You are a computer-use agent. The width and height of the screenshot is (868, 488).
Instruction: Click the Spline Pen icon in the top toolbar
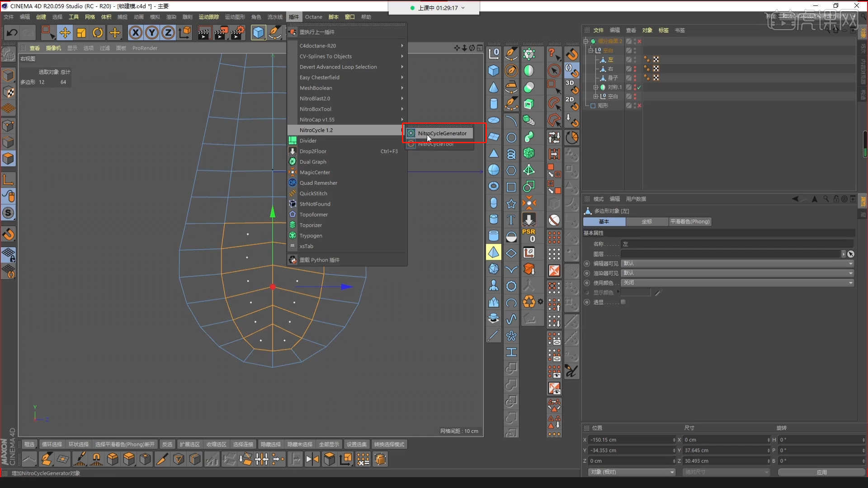[x=275, y=33]
